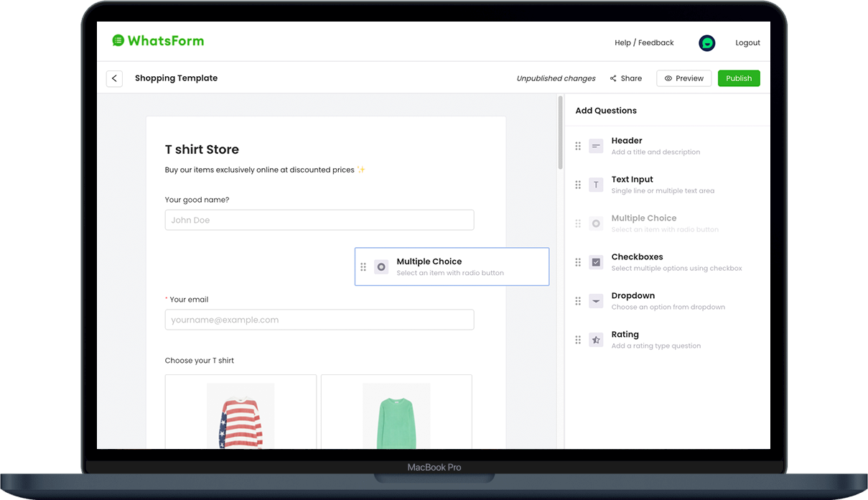
Task: Click the form area vertical scrollbar
Action: click(561, 136)
